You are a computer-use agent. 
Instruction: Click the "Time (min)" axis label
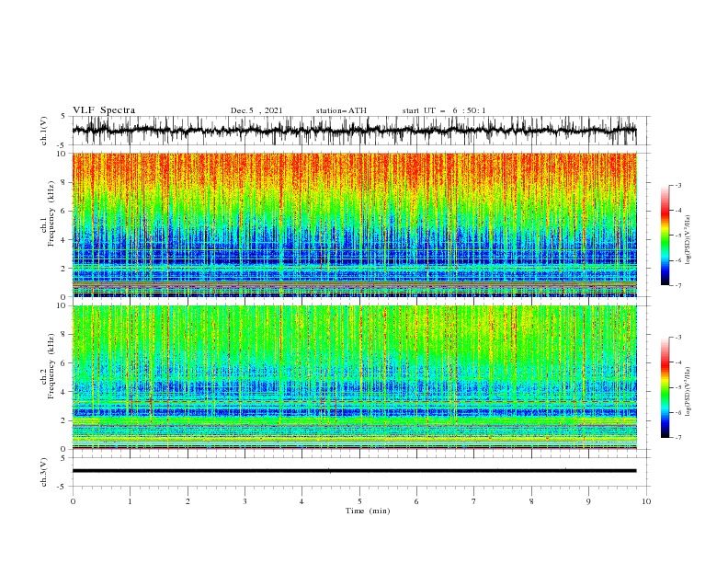(x=368, y=511)
